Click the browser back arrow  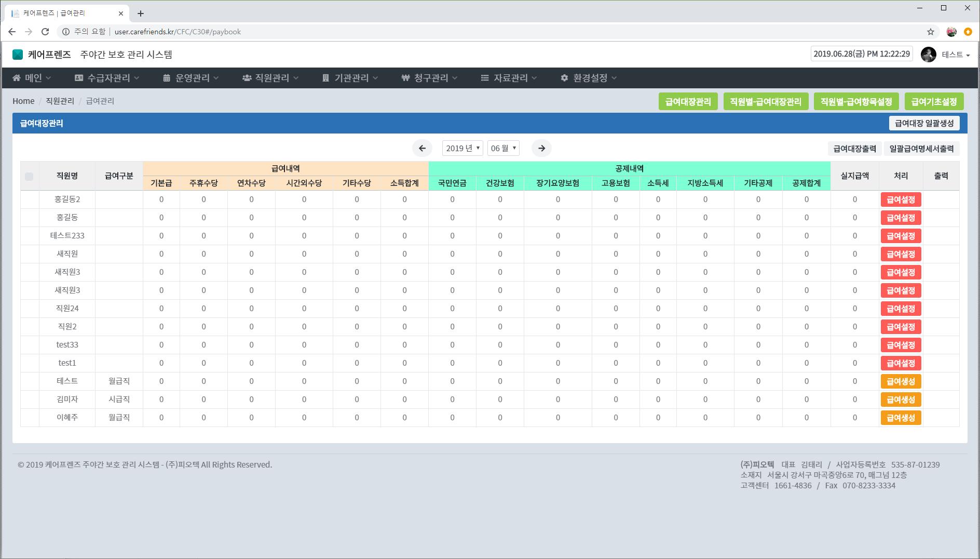[x=12, y=32]
